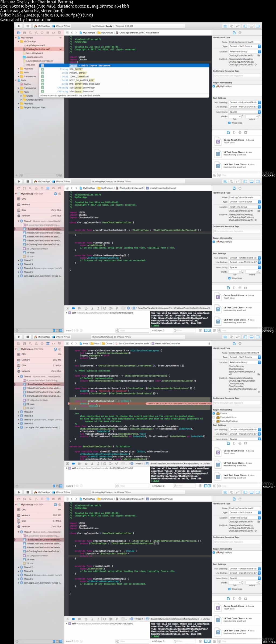In the 00:00:56 frame, click the Stop running button
Screen dimensions: 276x644
pyautogui.click(x=28, y=182)
